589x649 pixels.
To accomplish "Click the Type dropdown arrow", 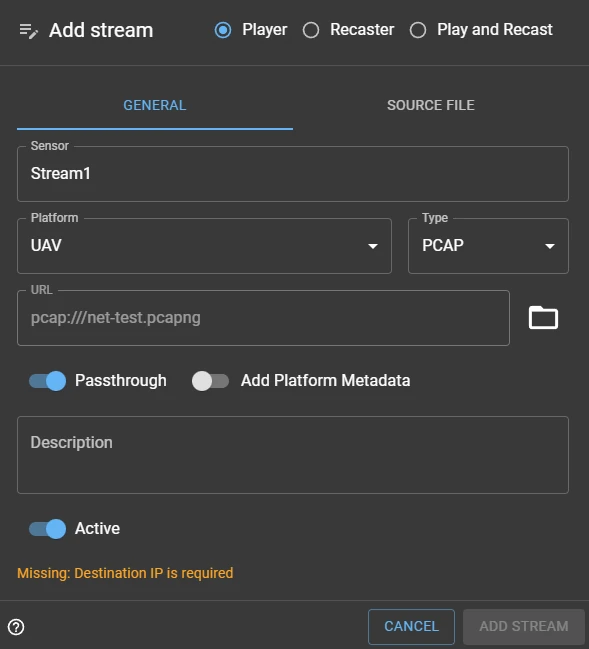I will [550, 246].
